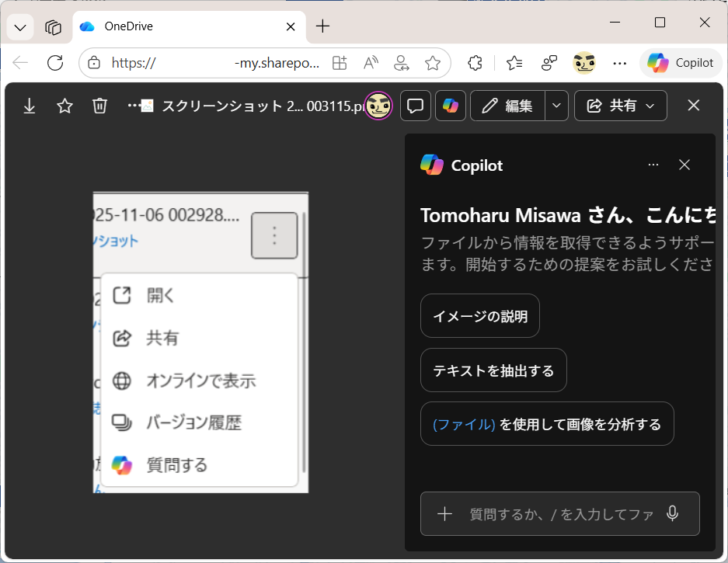Add this page to favorites star

(432, 63)
